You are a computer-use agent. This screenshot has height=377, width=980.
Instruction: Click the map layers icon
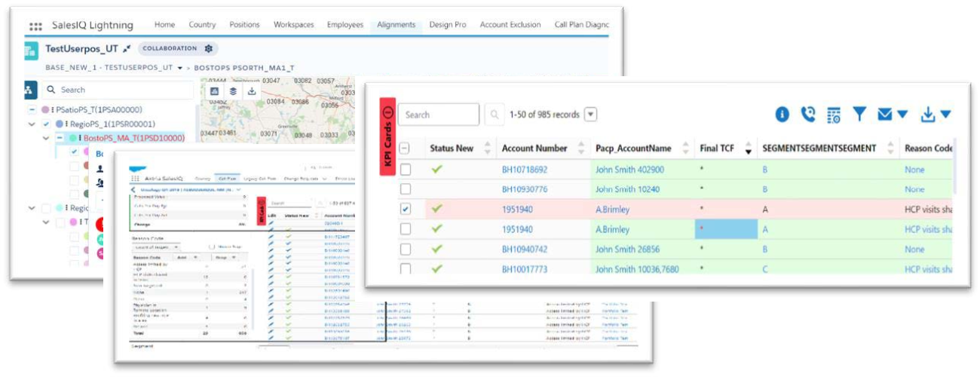233,91
